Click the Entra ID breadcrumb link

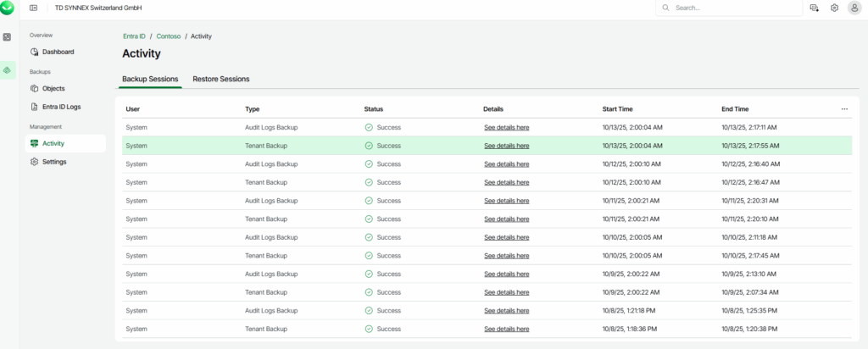tap(134, 36)
